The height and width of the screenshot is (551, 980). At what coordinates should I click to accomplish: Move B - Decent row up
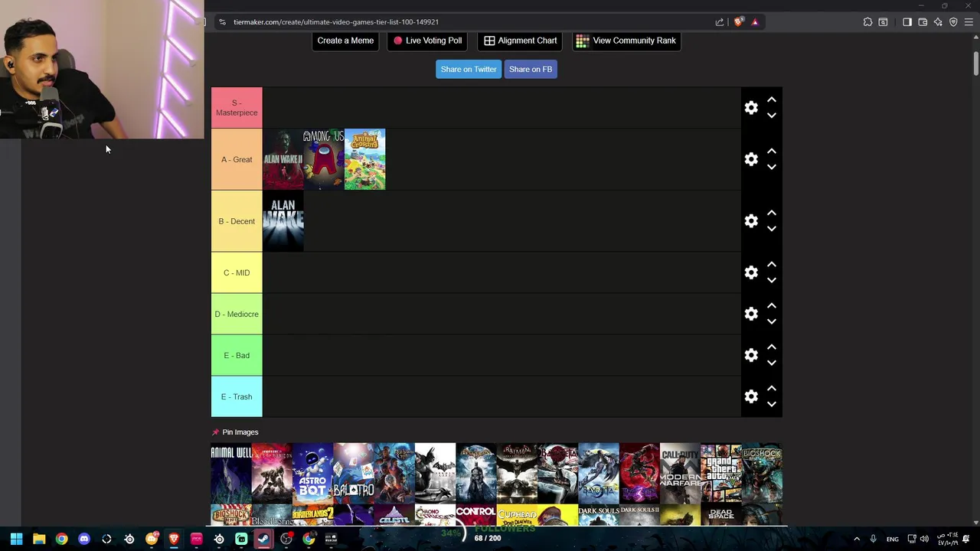click(772, 214)
